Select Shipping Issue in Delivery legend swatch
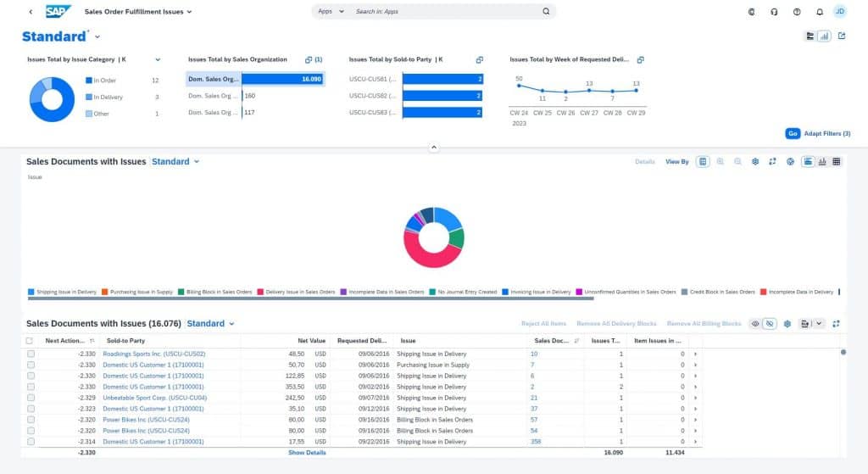The width and height of the screenshot is (868, 474). pyautogui.click(x=31, y=292)
